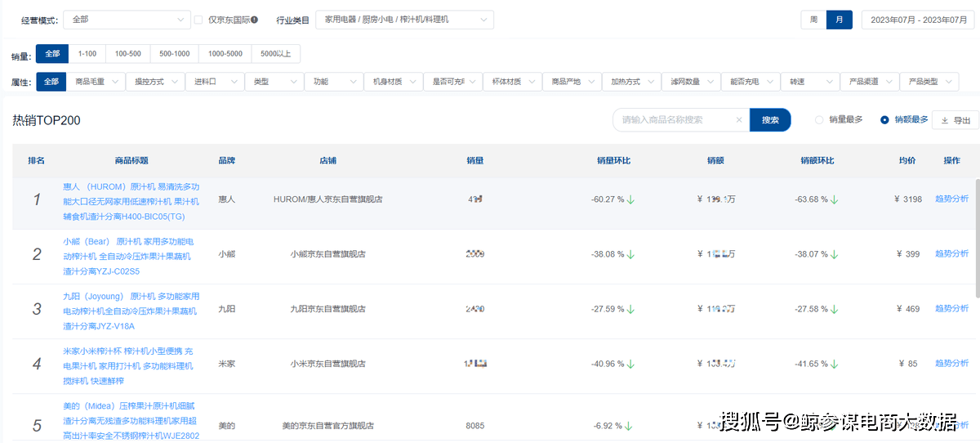Open 趋势分析 for the 惠人 row
This screenshot has height=443, width=980.
[951, 199]
